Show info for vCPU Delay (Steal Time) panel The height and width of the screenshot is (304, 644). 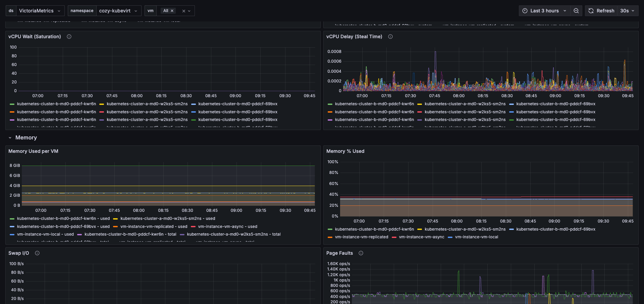pos(390,37)
